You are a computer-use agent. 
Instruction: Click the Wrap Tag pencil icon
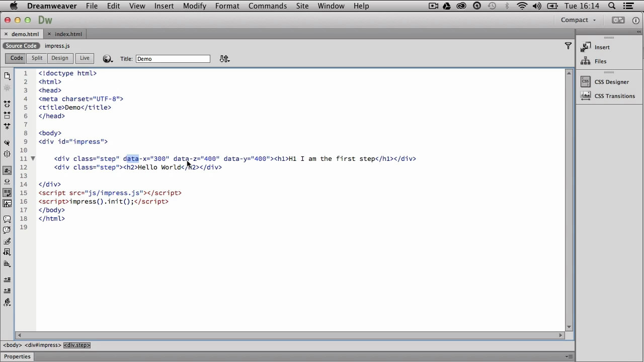[7, 241]
